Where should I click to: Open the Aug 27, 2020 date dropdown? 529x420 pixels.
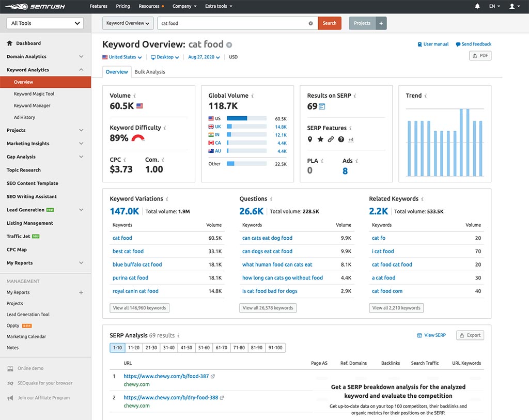click(x=204, y=57)
